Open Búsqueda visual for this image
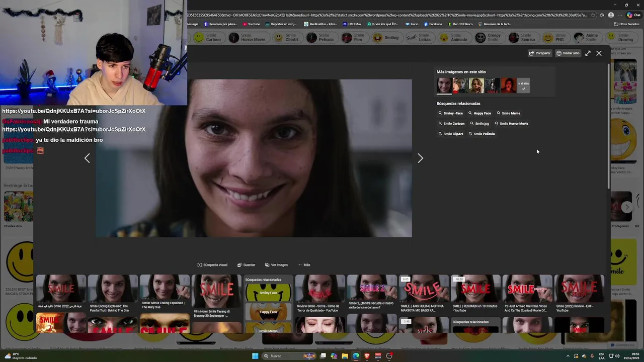 pos(212,264)
